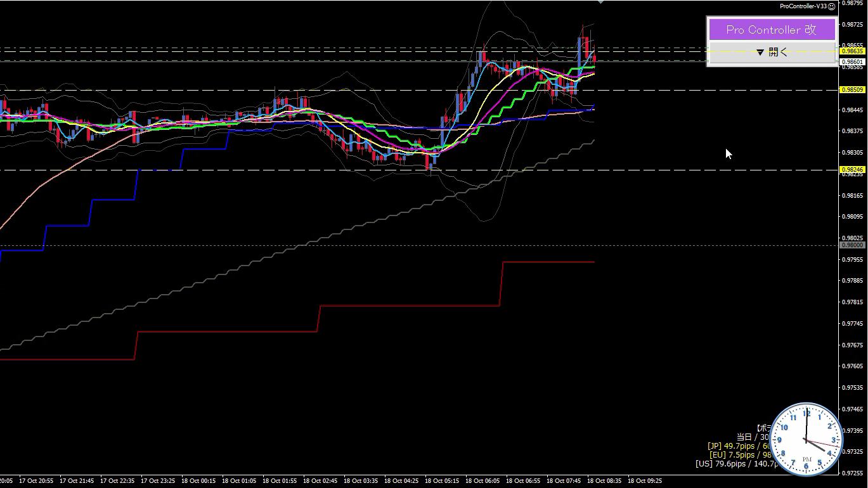Click the smiley face expert advisor icon
Image resolution: width=868 pixels, height=488 pixels.
[x=832, y=6]
